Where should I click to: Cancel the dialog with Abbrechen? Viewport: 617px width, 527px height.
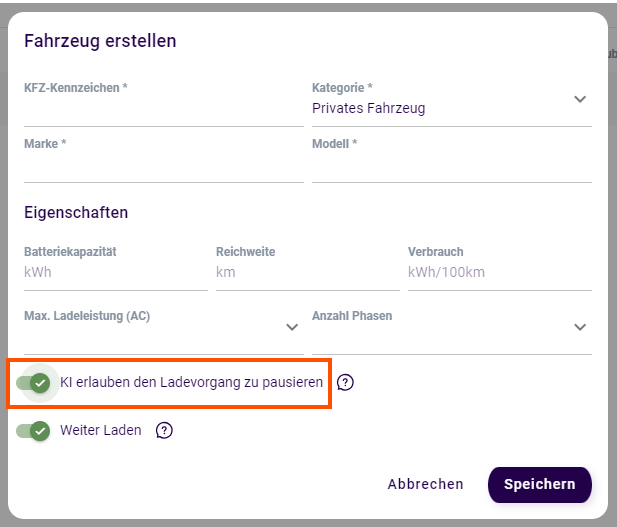(425, 484)
